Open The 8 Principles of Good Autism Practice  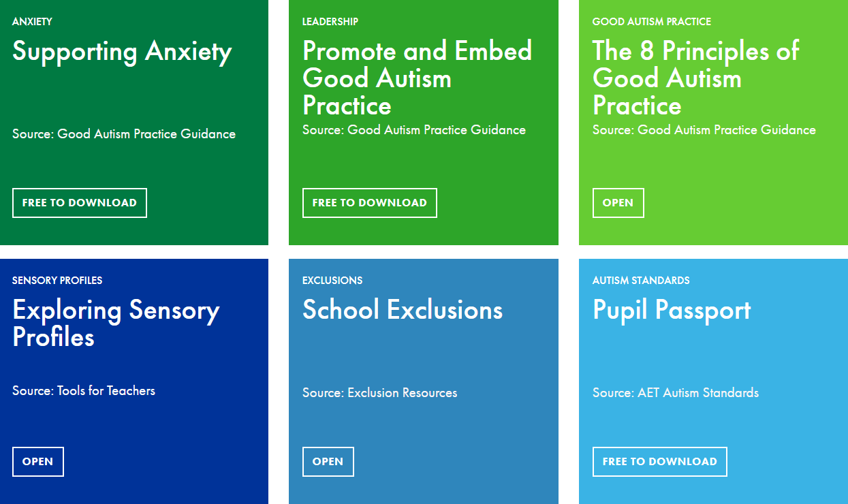pos(618,202)
